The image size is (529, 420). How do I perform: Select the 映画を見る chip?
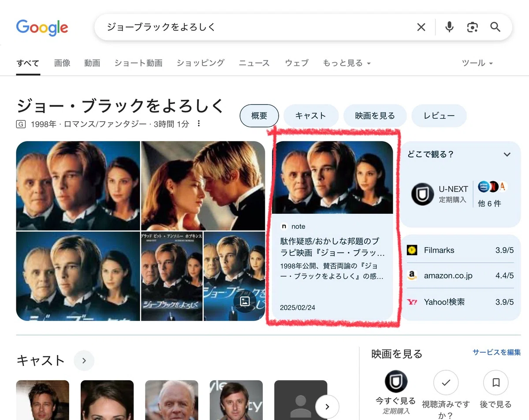click(x=375, y=116)
